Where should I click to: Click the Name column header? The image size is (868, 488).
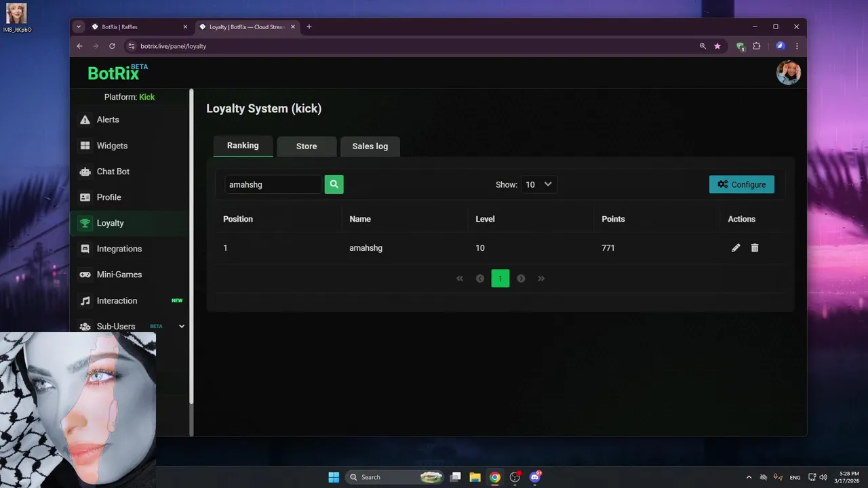tap(360, 219)
